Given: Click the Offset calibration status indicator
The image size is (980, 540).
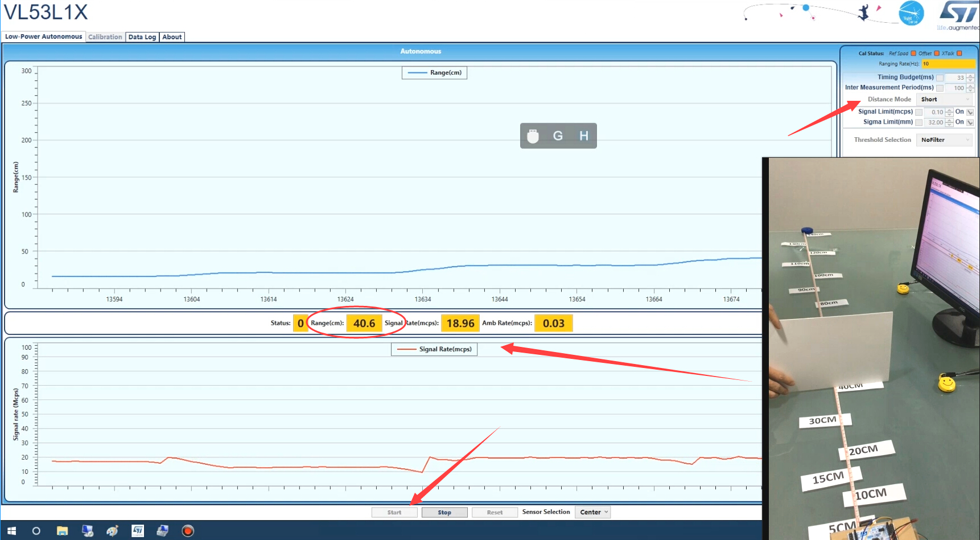Looking at the screenshot, I should click(x=937, y=54).
